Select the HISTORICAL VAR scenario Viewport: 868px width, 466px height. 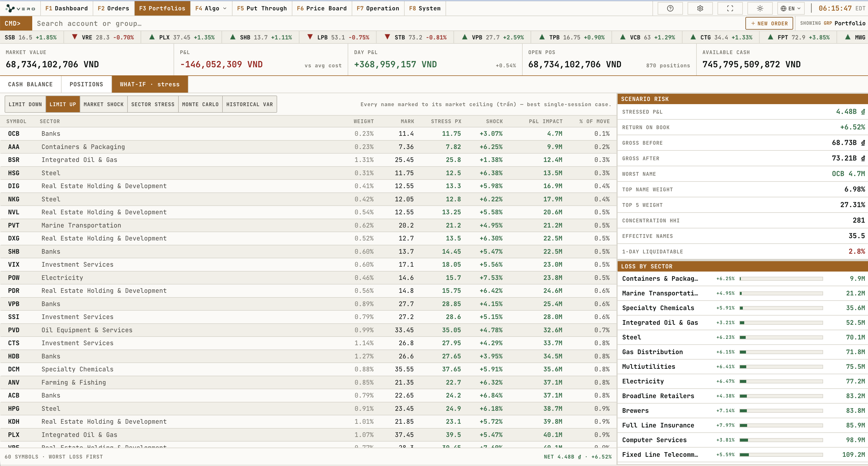click(249, 104)
